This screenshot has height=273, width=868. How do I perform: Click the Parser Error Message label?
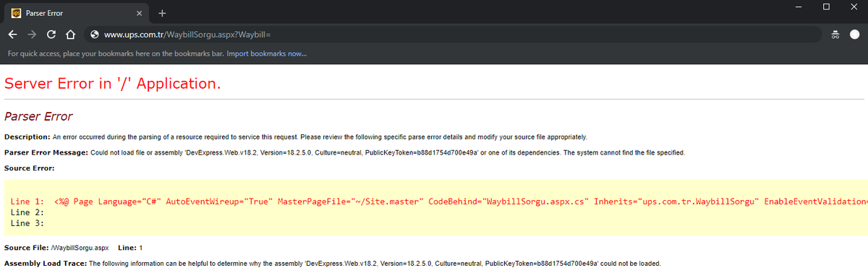click(x=46, y=152)
